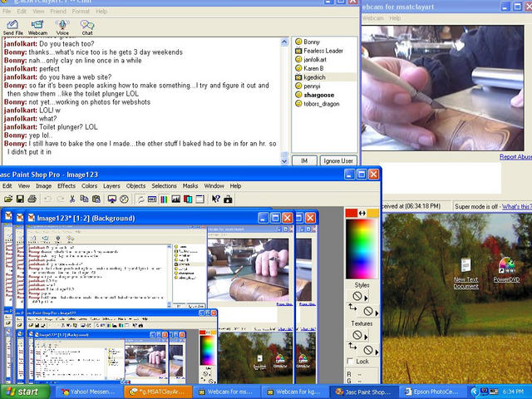This screenshot has height=399, width=532.
Task: Toggle the Layer Palette icon
Action: (x=188, y=199)
